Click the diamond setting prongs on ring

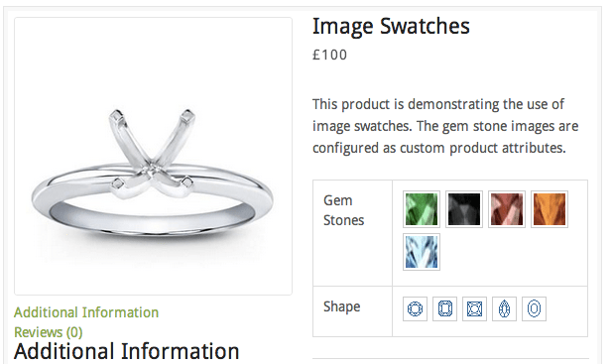(x=152, y=152)
